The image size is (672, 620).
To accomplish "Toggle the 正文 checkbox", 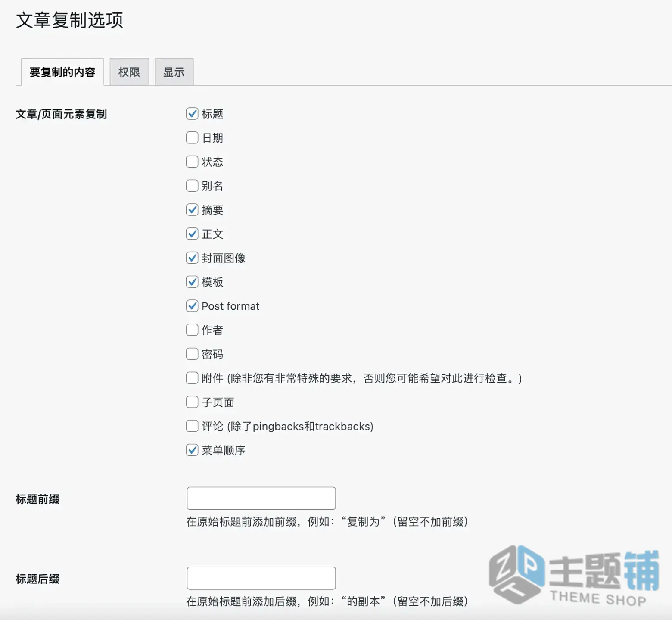I will [192, 234].
